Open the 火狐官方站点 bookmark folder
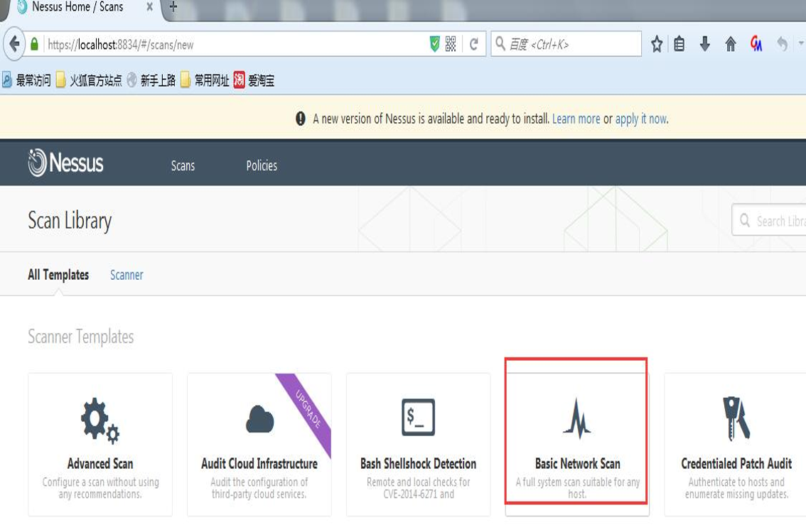806x532 pixels. 89,80
